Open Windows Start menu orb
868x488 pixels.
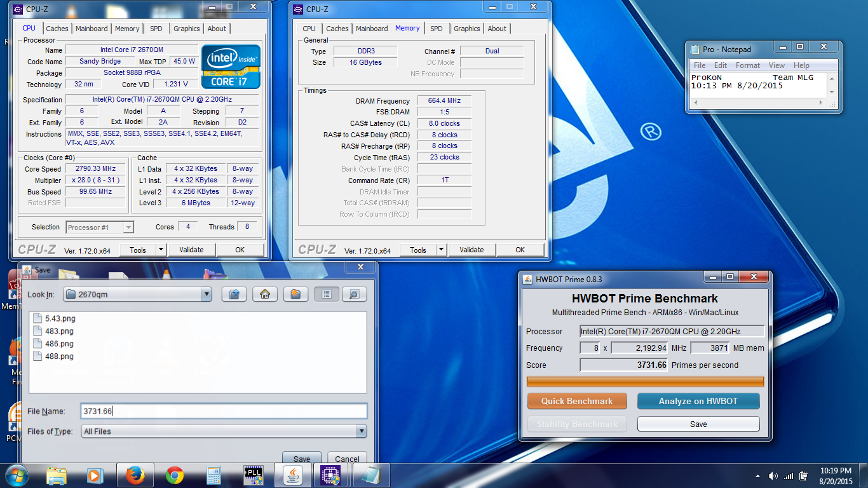(17, 475)
